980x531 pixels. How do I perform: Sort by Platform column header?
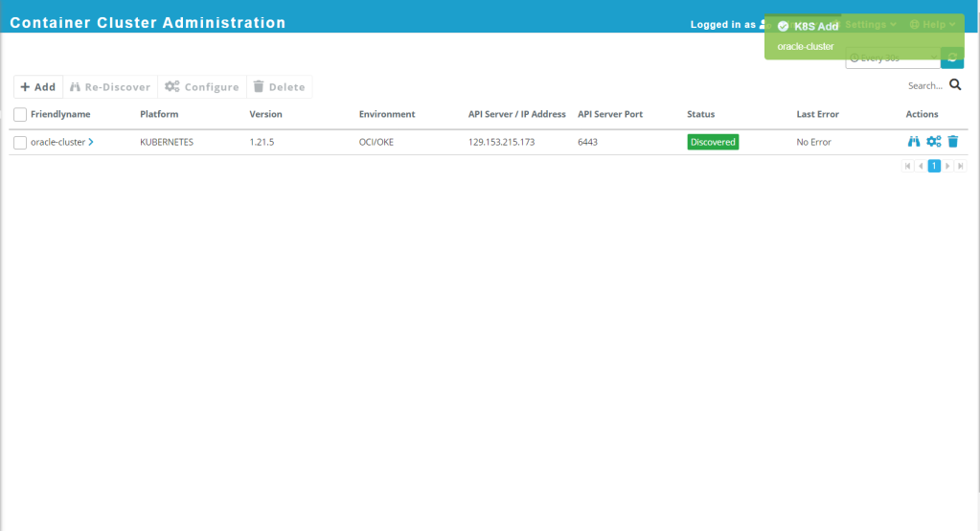[x=159, y=114]
